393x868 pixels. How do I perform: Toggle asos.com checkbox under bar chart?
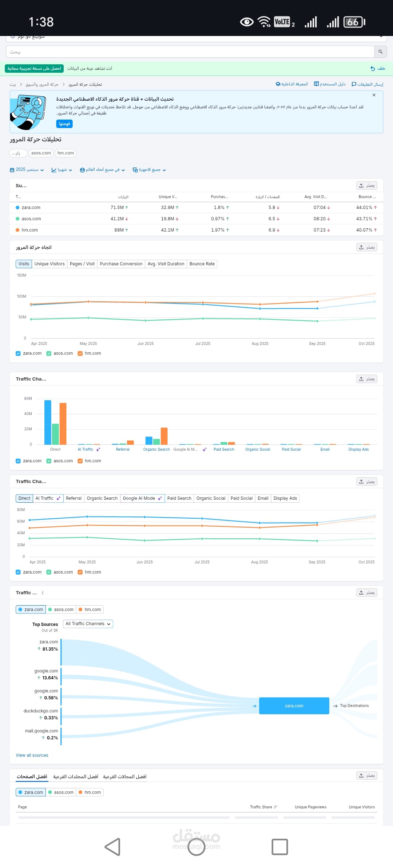49,461
